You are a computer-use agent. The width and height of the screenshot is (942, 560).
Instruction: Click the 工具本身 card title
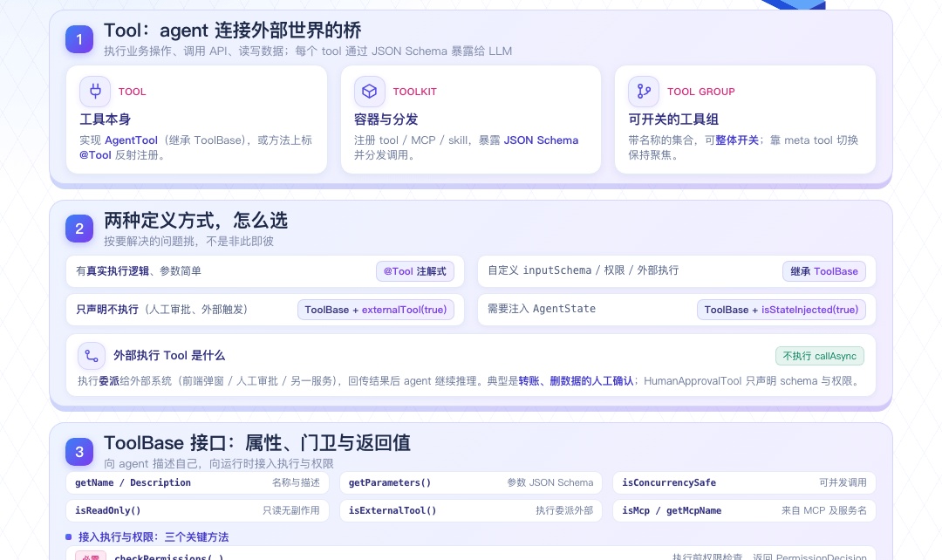[x=106, y=120]
